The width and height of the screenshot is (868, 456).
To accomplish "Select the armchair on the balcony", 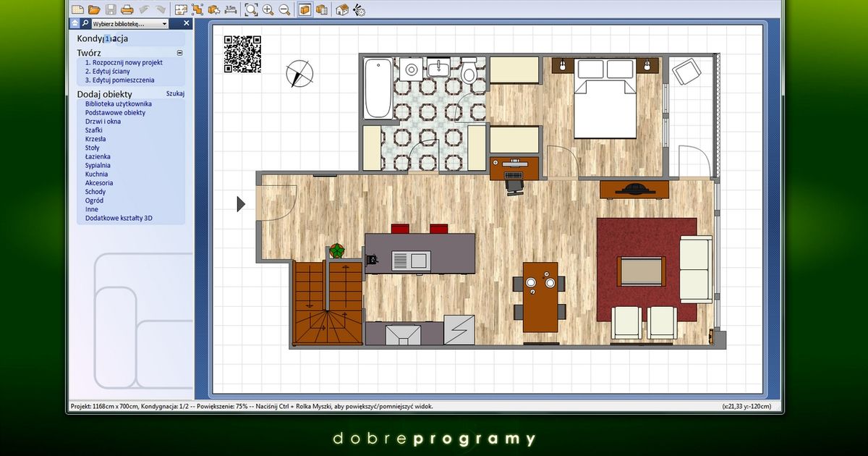I will (686, 72).
